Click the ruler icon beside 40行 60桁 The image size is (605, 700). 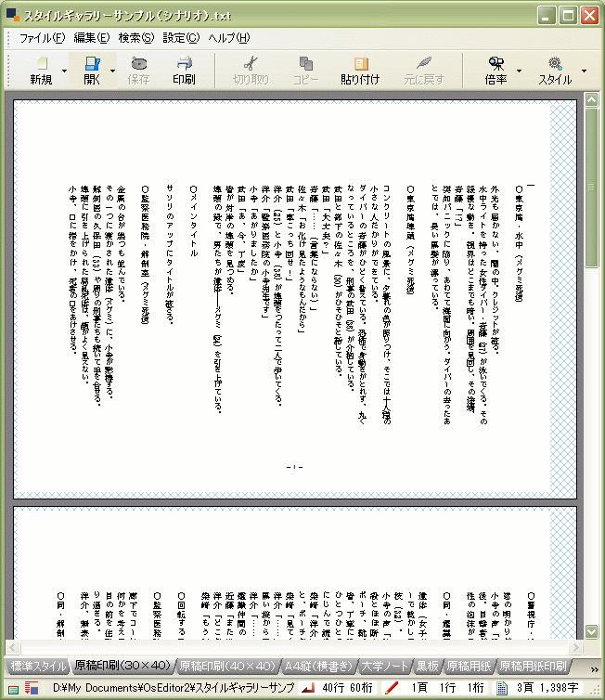tap(308, 688)
